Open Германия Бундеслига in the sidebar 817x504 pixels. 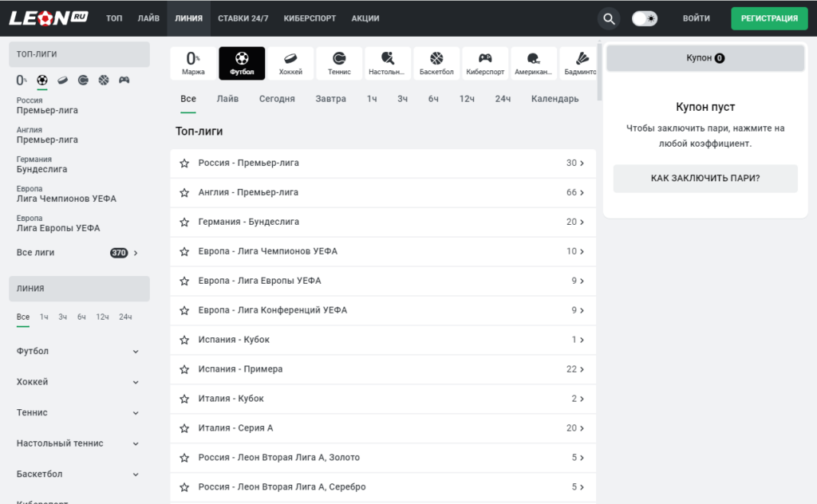[x=41, y=164]
